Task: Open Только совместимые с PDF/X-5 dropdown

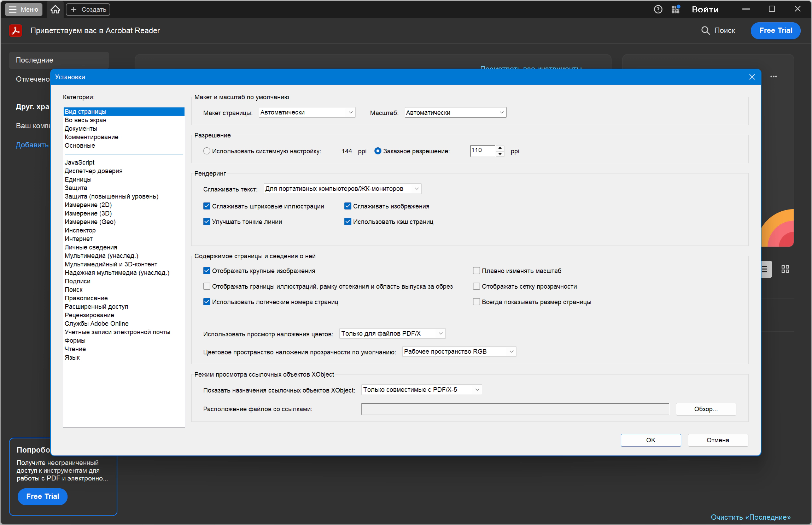Action: pos(421,390)
